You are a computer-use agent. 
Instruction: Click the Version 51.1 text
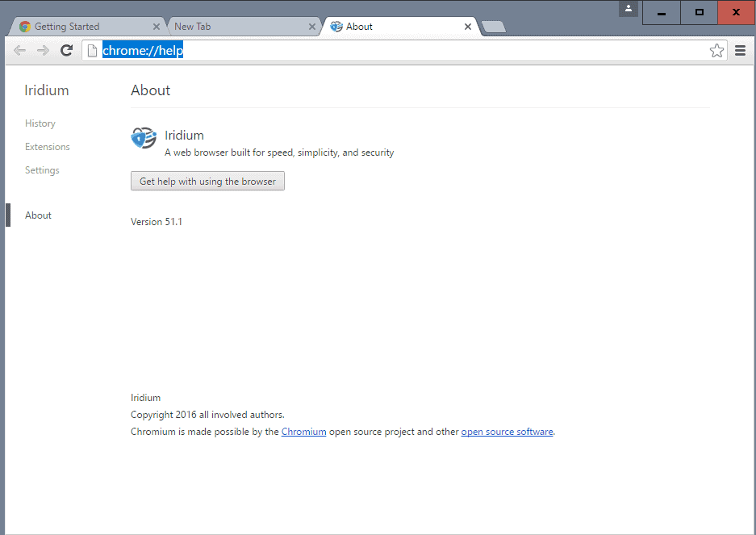(x=157, y=222)
